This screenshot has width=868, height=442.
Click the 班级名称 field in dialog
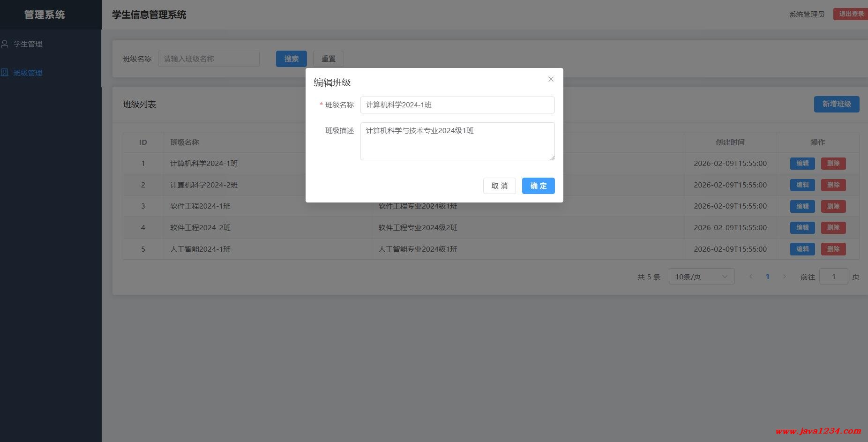(457, 105)
